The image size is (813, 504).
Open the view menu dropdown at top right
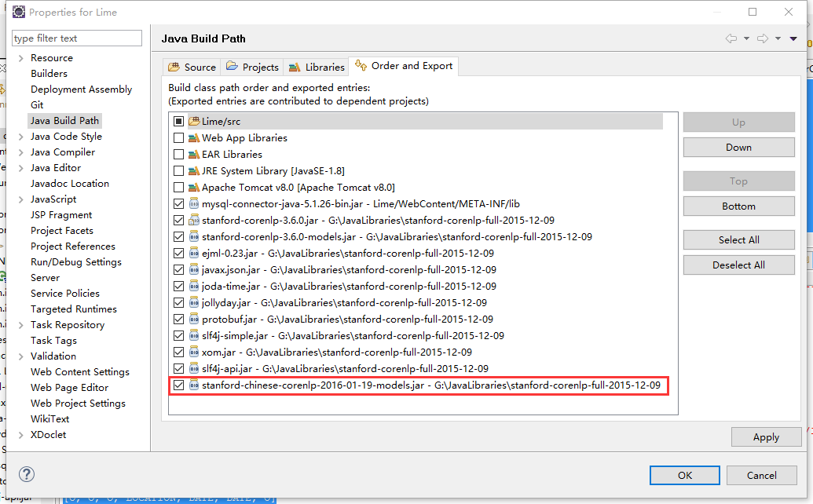[x=793, y=37]
